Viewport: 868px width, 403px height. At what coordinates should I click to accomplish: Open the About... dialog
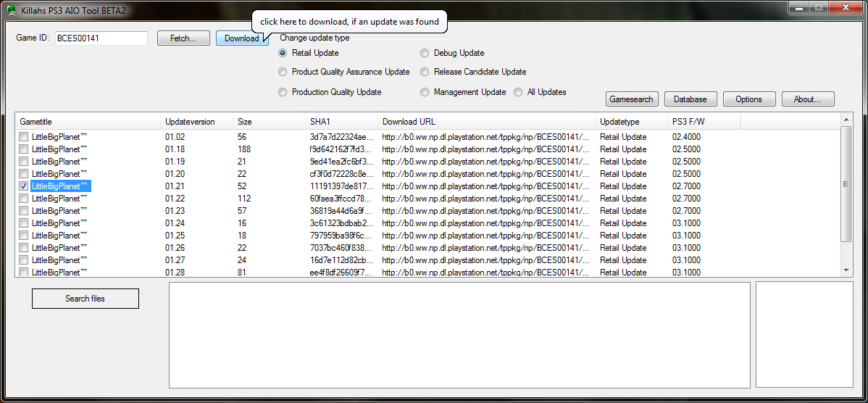click(808, 99)
